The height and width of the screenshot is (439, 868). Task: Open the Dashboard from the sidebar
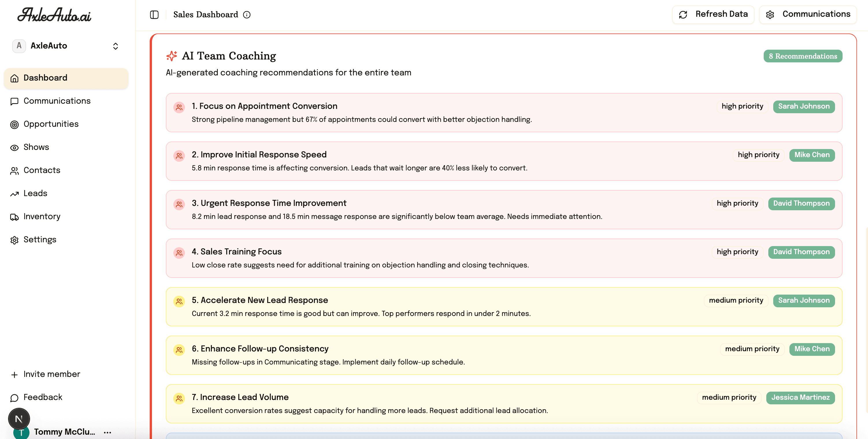click(x=45, y=78)
